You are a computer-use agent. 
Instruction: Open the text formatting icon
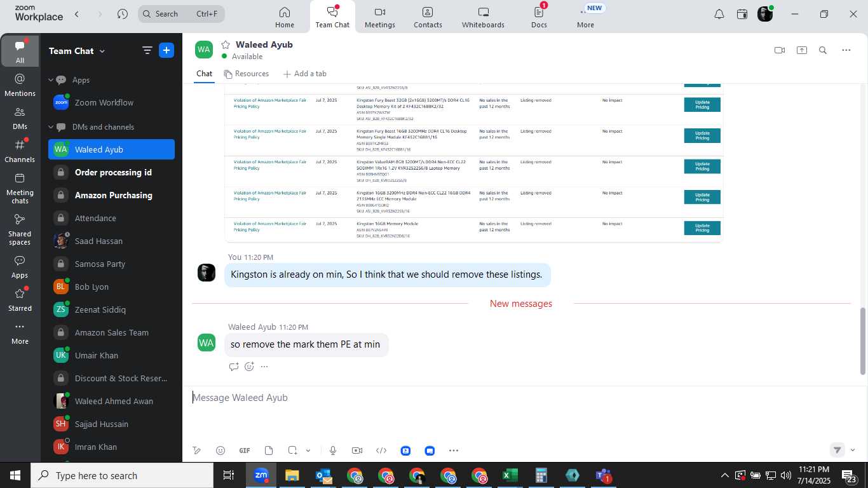[197, 451]
